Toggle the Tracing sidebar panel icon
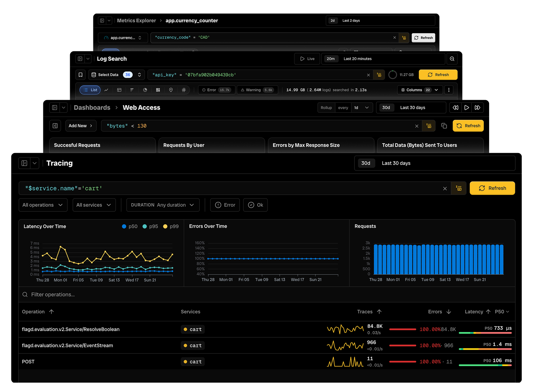 tap(25, 163)
